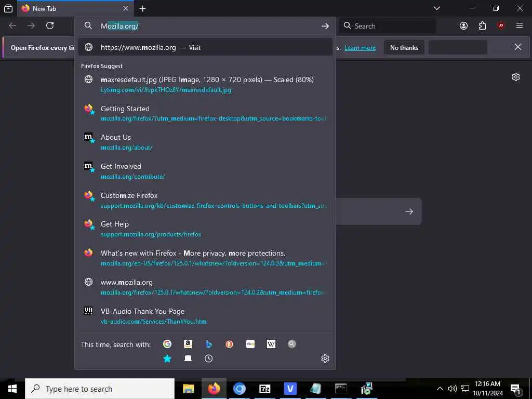
Task: Open a new tab with plus button
Action: pyautogui.click(x=142, y=8)
